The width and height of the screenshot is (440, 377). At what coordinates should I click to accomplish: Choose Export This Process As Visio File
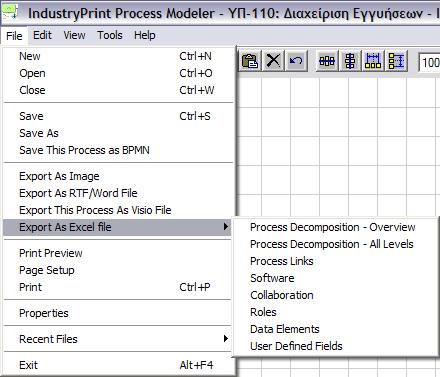pyautogui.click(x=117, y=210)
